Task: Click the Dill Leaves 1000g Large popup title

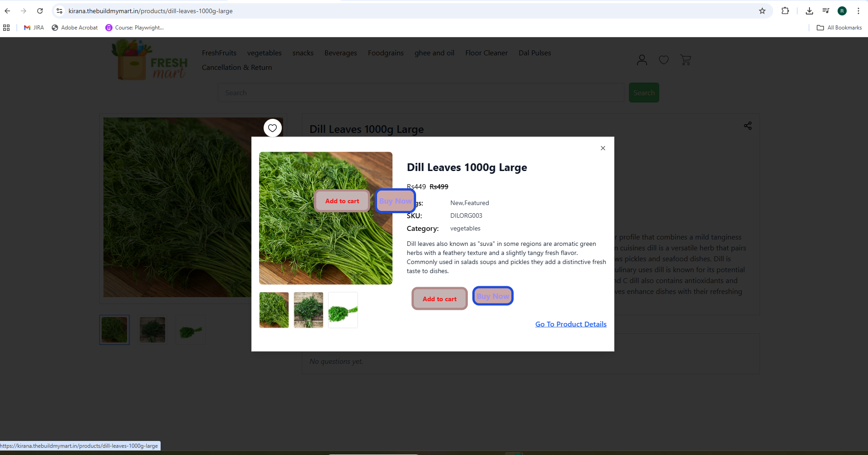Action: tap(467, 167)
